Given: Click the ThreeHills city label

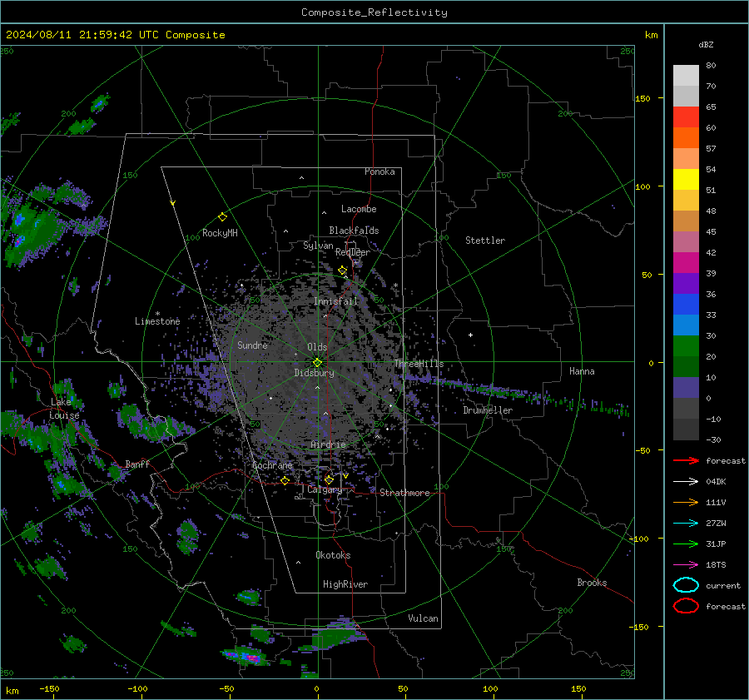Looking at the screenshot, I should pyautogui.click(x=419, y=364).
